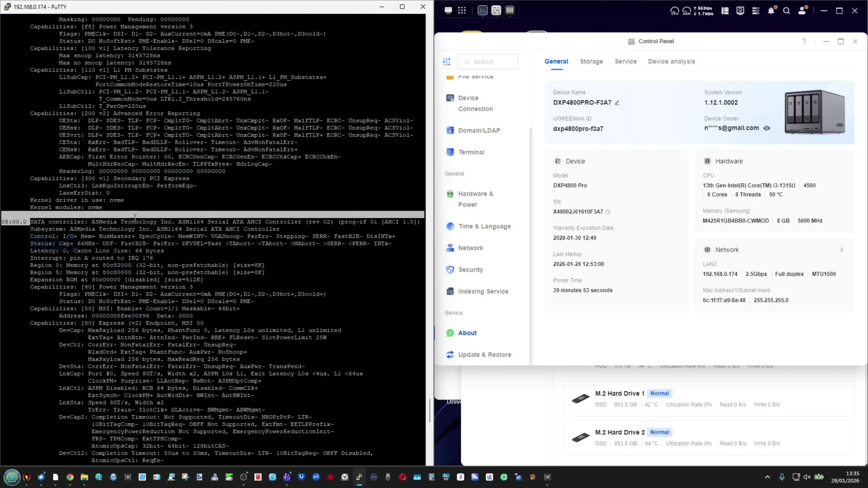Click the Control Panel help question mark

click(x=804, y=41)
